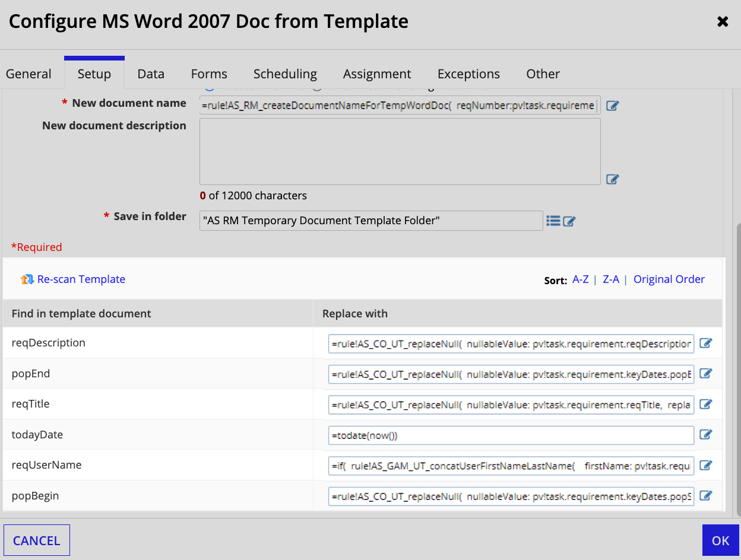Select the todayDate template key text
This screenshot has height=560, width=741.
coord(37,435)
